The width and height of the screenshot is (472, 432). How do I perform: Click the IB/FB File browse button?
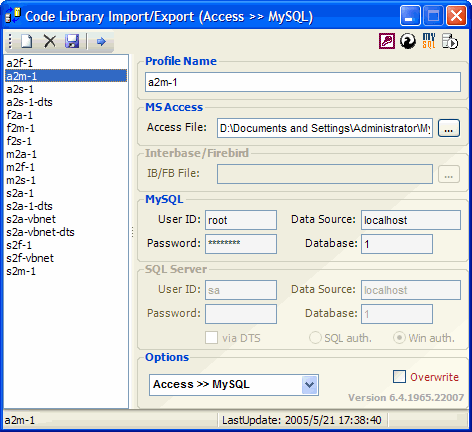(449, 174)
